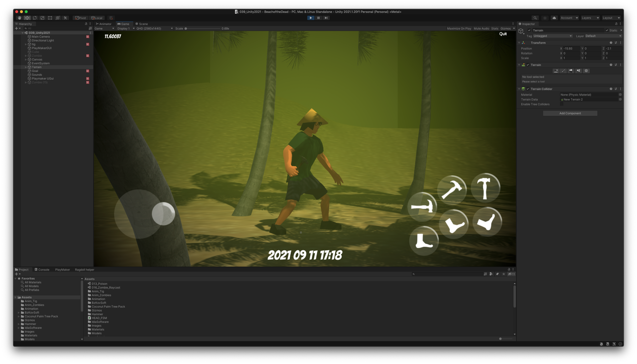Select the Hand tool in toolbar
This screenshot has height=364, width=637.
click(x=19, y=18)
